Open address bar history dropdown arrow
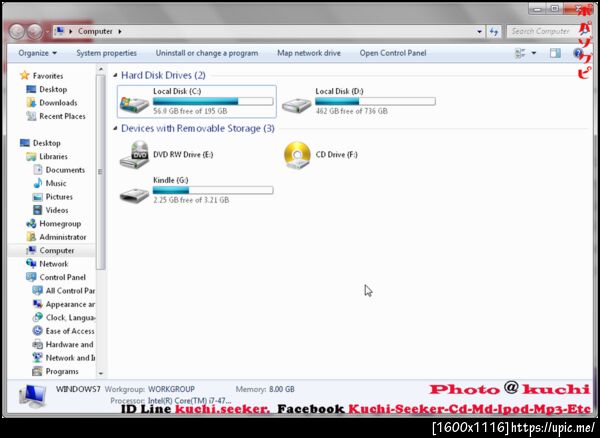 [x=479, y=32]
